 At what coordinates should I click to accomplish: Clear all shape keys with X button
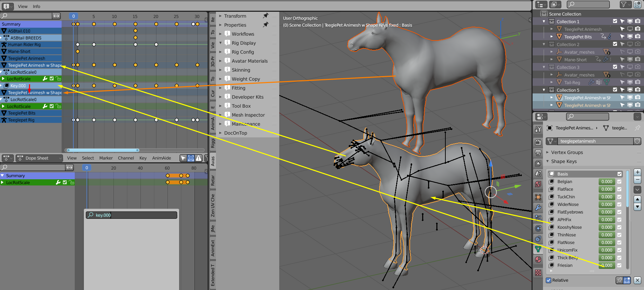click(x=637, y=280)
